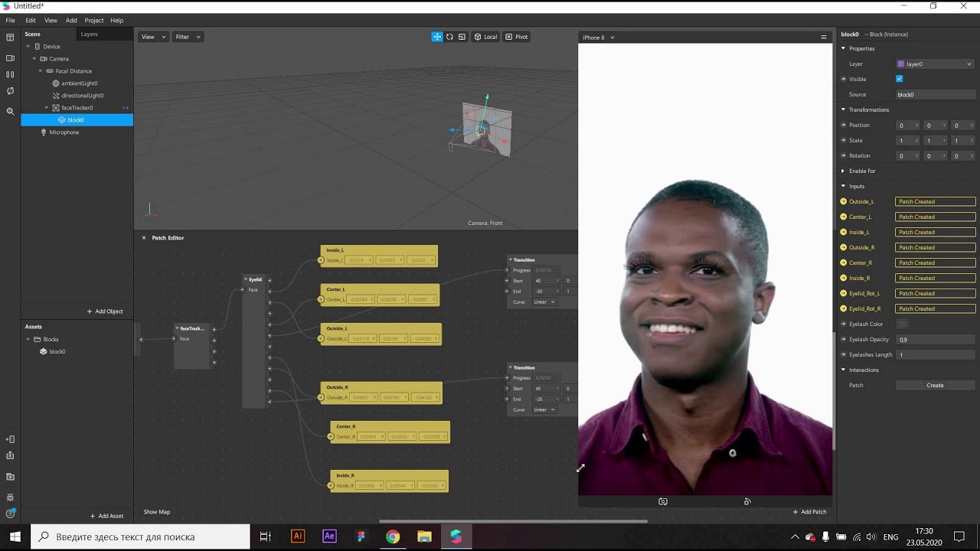Restart the effect with the refresh icon
This screenshot has height=551, width=980.
[x=10, y=91]
